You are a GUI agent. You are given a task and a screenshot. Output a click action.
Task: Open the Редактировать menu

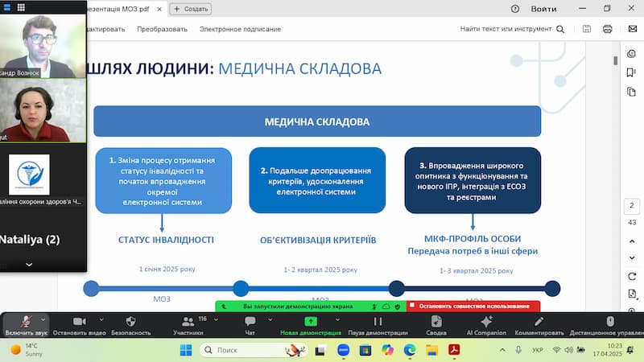(x=106, y=29)
